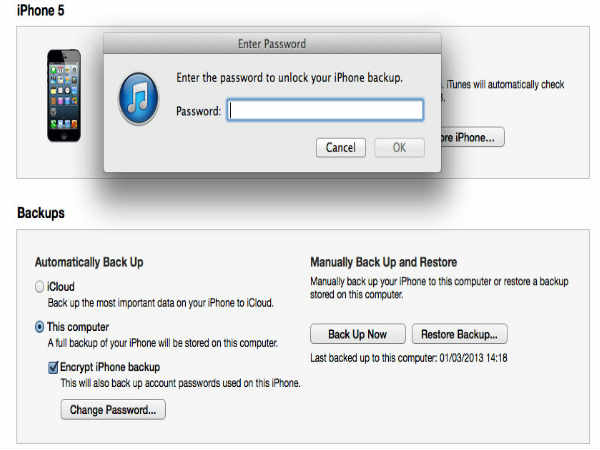The width and height of the screenshot is (600, 450).
Task: Click the Last backed up date text
Action: point(409,358)
